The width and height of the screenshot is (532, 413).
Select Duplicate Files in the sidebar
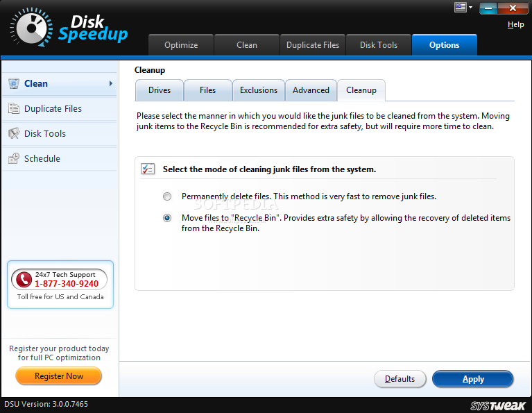click(60, 109)
